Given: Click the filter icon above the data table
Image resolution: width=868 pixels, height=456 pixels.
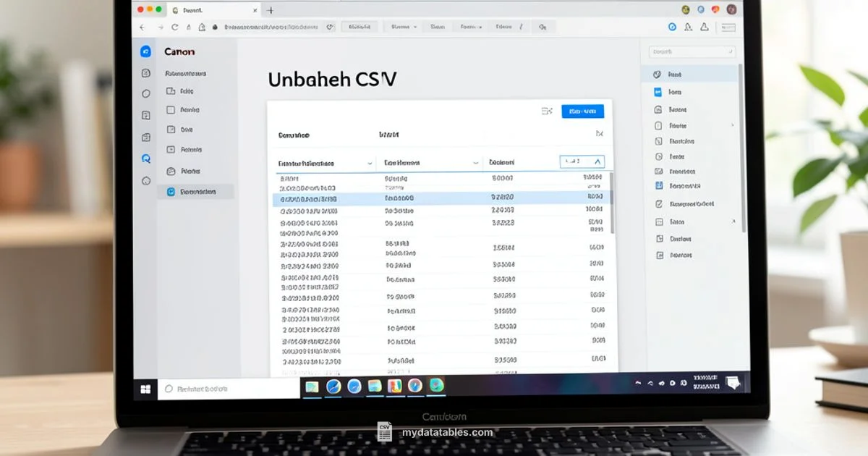Looking at the screenshot, I should click(x=548, y=111).
